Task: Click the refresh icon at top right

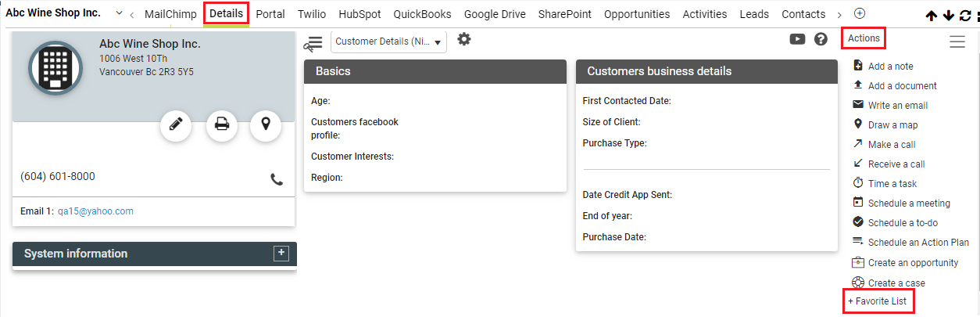Action: point(964,16)
